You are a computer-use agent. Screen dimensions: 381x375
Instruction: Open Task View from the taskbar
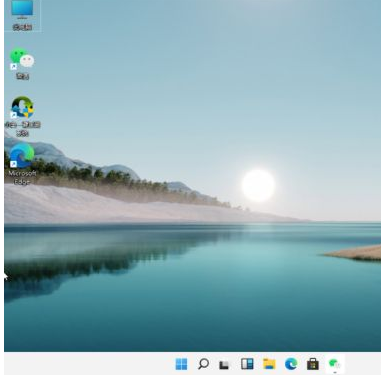point(225,364)
